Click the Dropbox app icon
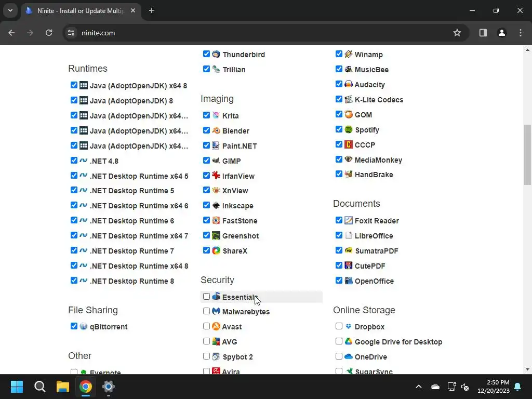 349,326
